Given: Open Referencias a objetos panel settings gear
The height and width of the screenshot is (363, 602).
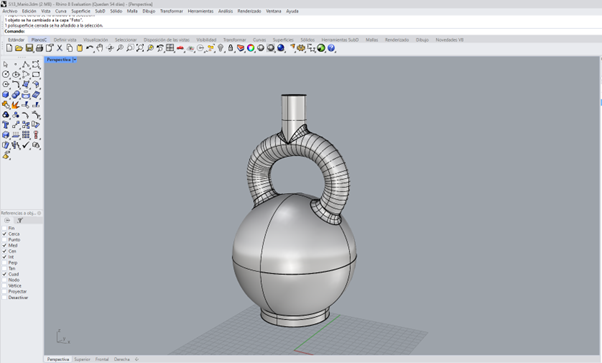Looking at the screenshot, I should point(39,213).
